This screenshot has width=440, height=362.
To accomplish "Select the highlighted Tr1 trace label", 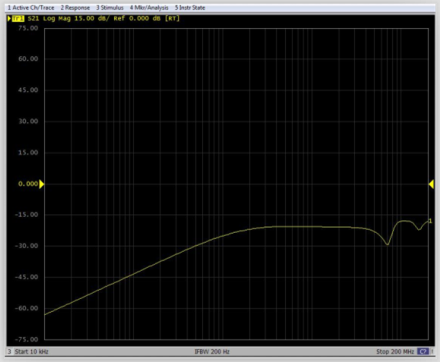I will (18, 18).
